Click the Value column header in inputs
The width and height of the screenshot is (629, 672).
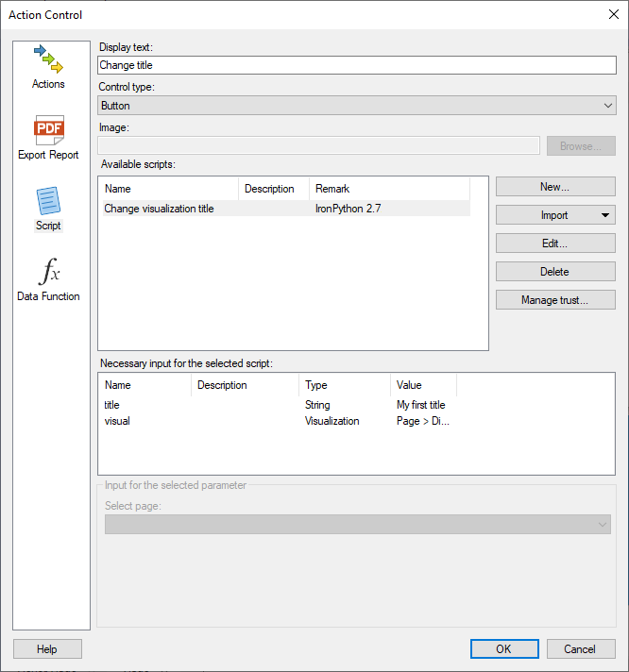424,385
